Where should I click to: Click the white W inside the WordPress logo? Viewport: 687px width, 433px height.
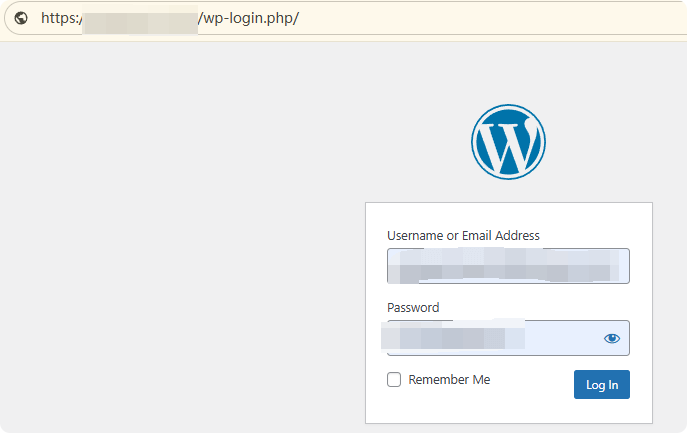[508, 145]
